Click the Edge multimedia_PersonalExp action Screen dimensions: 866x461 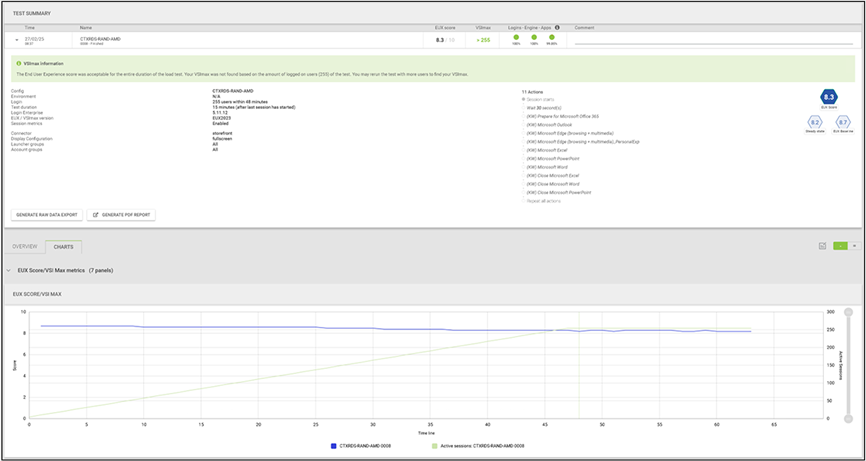tap(583, 142)
